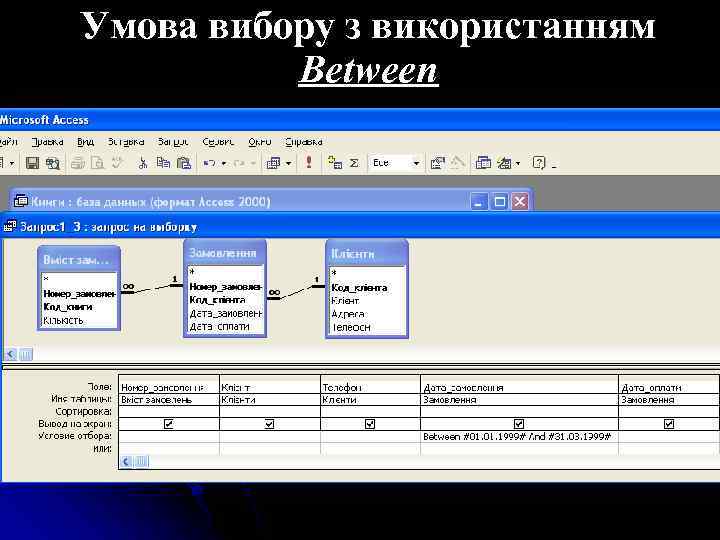Select Телефон field in Клієнти table
The width and height of the screenshot is (720, 540).
[367, 327]
